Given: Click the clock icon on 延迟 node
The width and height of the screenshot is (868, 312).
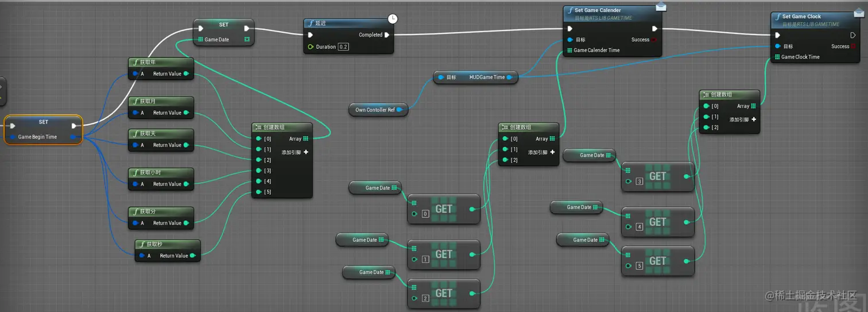Looking at the screenshot, I should (393, 19).
